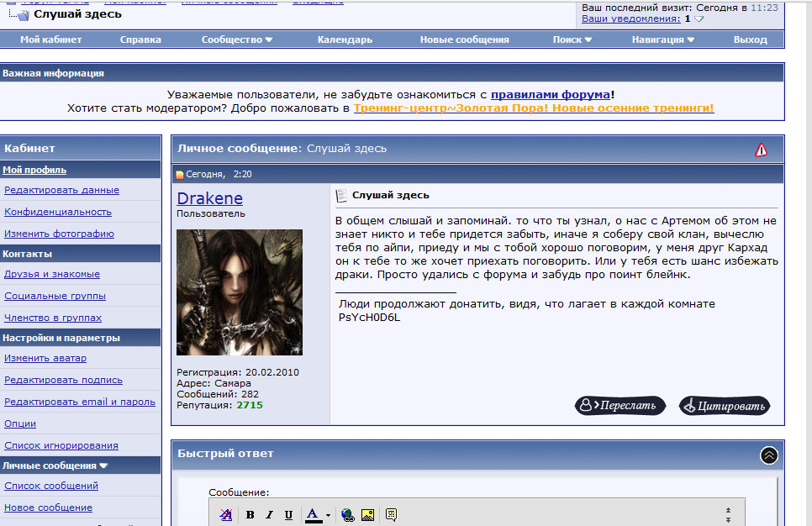Click the underline formatting icon
Screen dimensions: 812x526
tap(288, 515)
